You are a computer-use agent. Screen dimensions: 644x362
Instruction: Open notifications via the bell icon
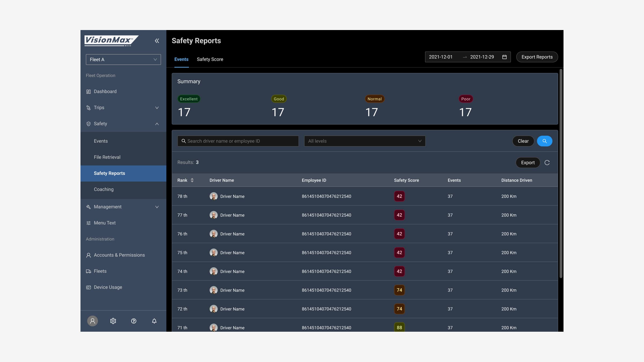tap(154, 321)
